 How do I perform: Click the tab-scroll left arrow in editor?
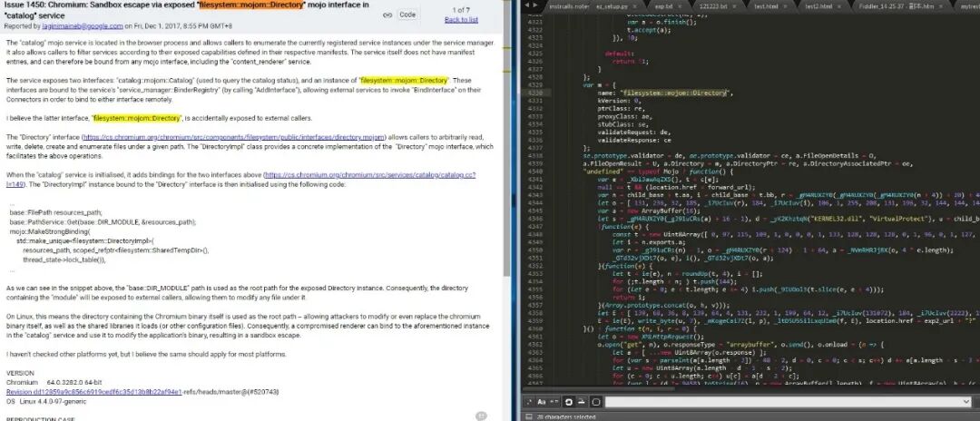coord(526,5)
